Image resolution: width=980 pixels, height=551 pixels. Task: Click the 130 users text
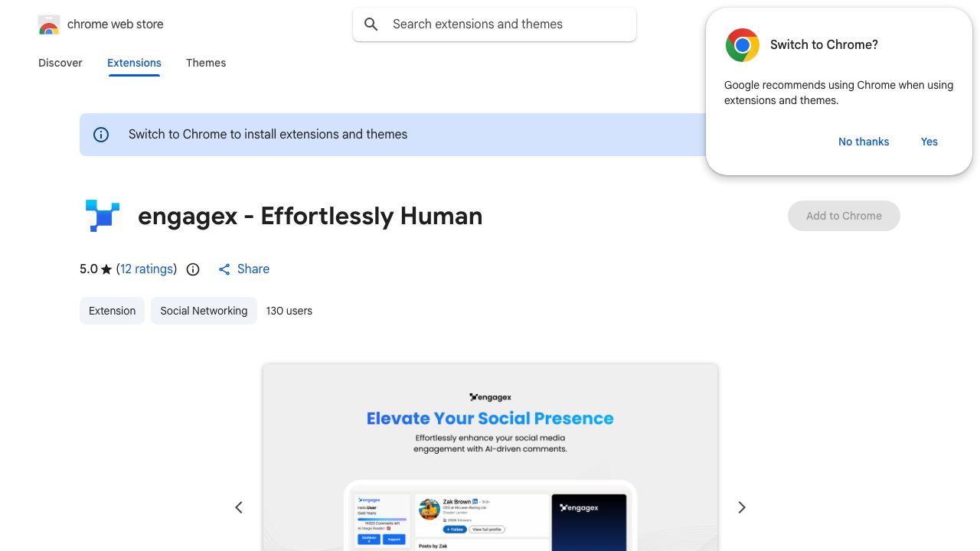click(289, 311)
